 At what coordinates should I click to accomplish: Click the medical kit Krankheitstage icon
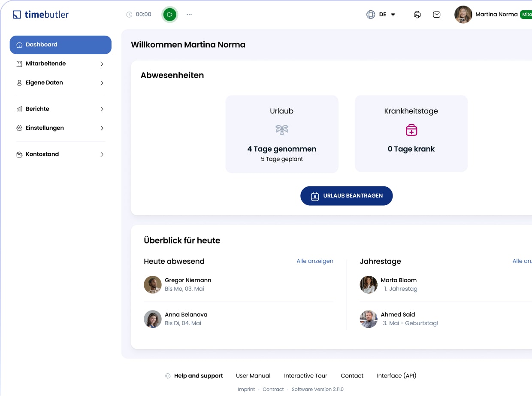[411, 130]
